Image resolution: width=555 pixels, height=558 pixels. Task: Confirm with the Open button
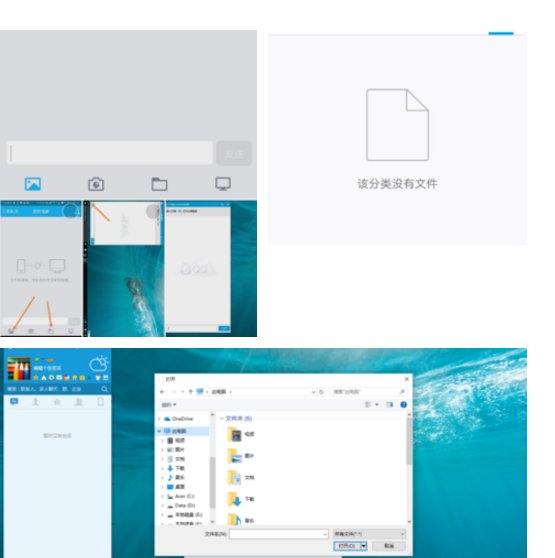point(347,546)
